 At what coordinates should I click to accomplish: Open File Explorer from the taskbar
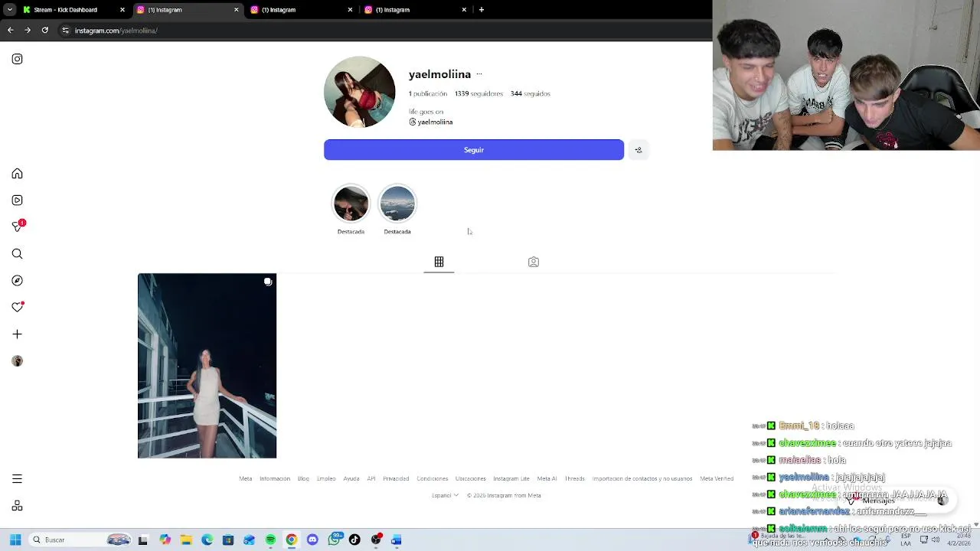pyautogui.click(x=186, y=540)
